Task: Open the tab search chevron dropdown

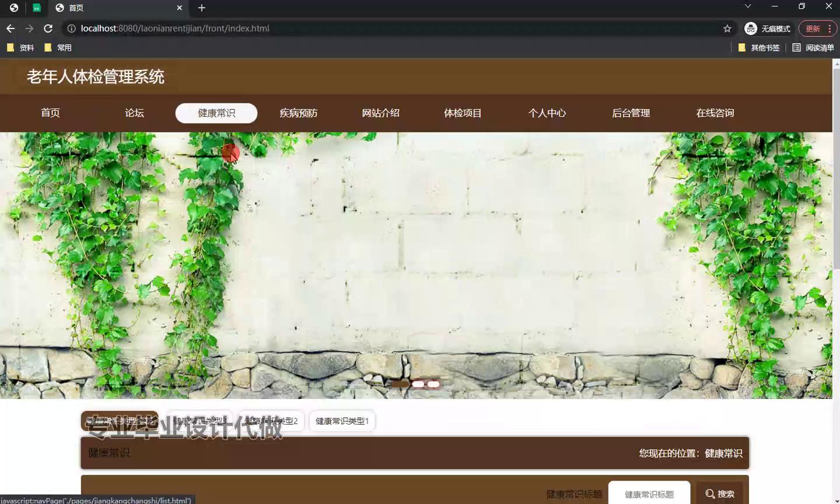Action: point(747,6)
